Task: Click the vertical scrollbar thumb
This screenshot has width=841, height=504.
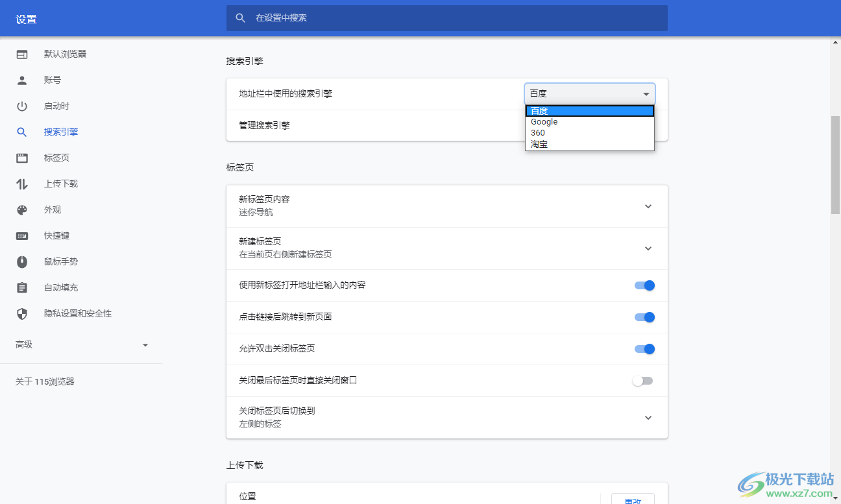Action: coord(836,165)
